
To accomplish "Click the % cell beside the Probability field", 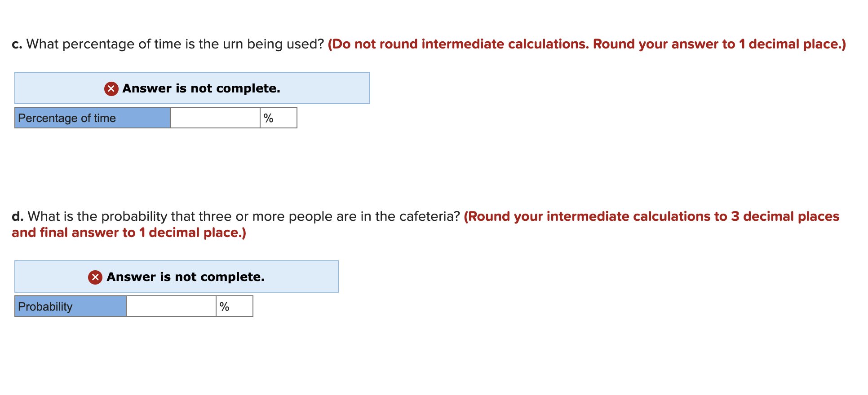I will pos(234,306).
